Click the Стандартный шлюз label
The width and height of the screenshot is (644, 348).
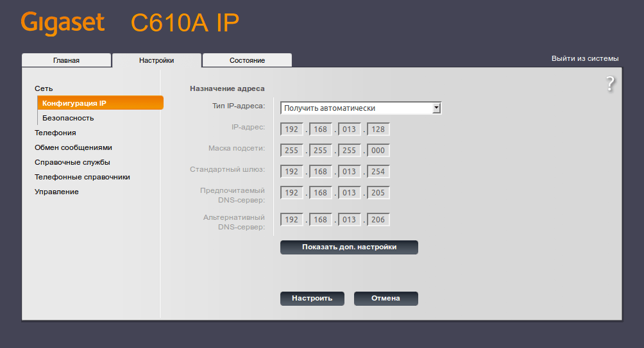(227, 169)
